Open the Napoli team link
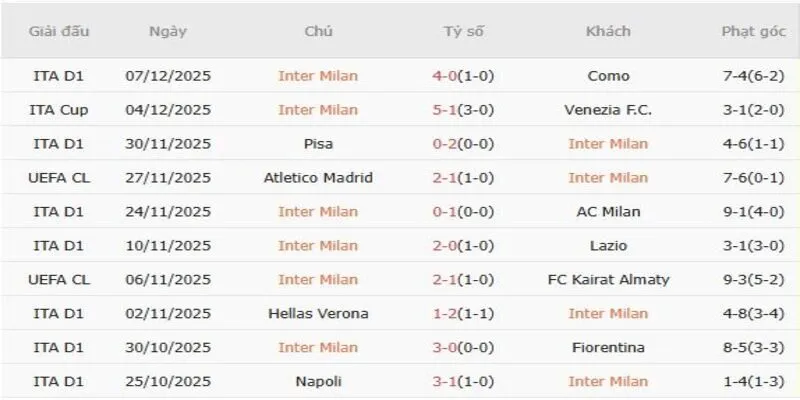 click(x=318, y=382)
